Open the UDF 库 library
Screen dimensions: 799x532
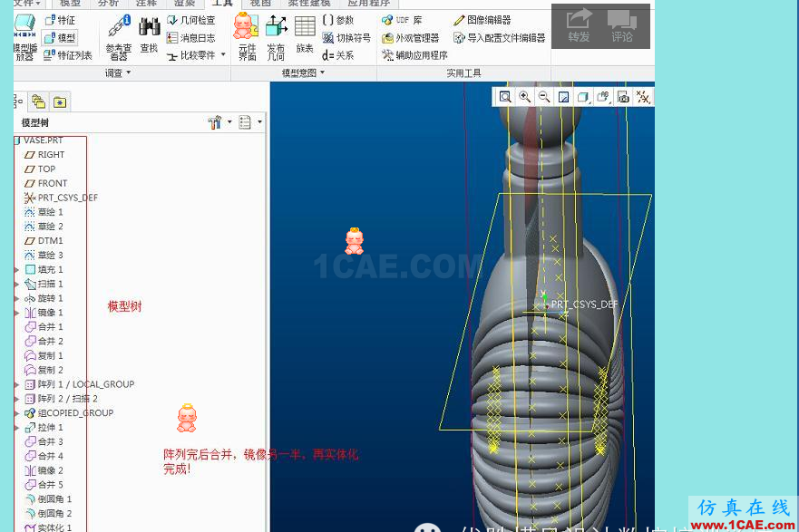click(402, 20)
